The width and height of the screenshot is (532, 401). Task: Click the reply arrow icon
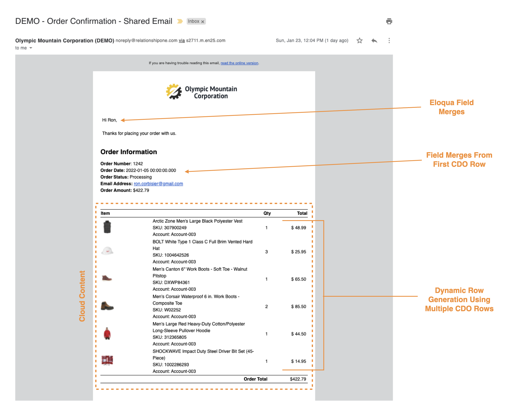coord(374,40)
